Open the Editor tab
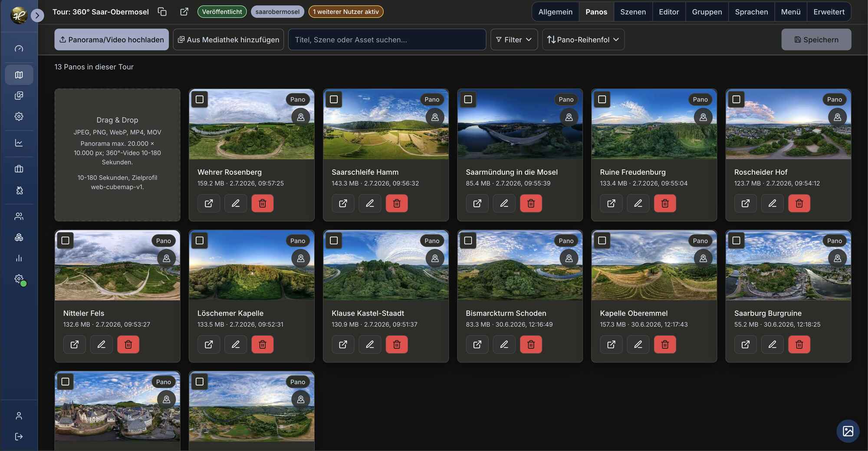The height and width of the screenshot is (451, 868). tap(669, 12)
